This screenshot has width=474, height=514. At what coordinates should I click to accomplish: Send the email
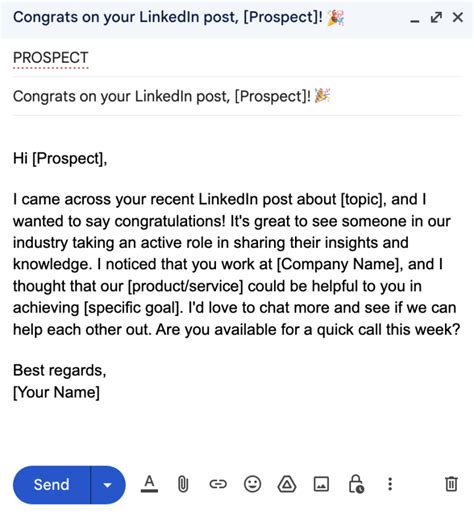coord(52,485)
